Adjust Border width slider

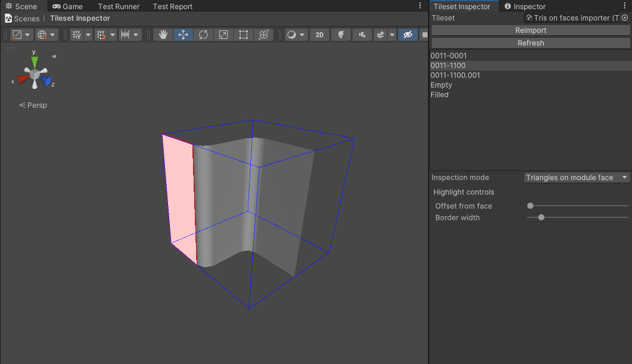pyautogui.click(x=577, y=217)
